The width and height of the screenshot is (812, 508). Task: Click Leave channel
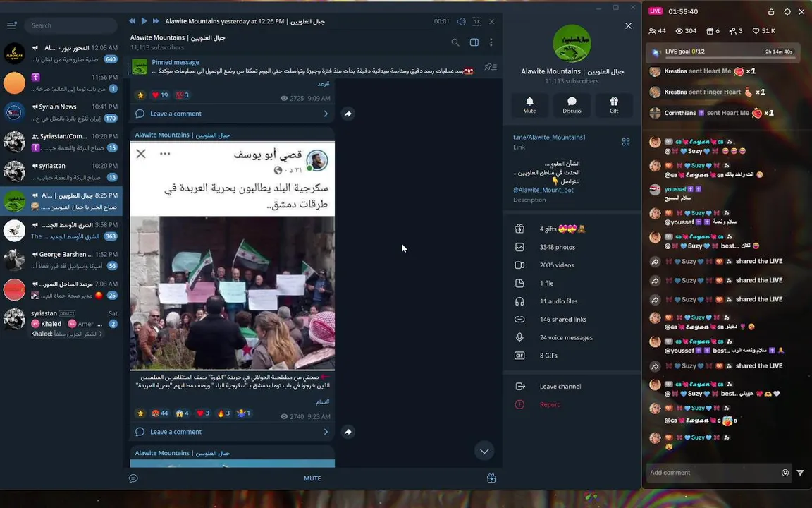point(572,386)
